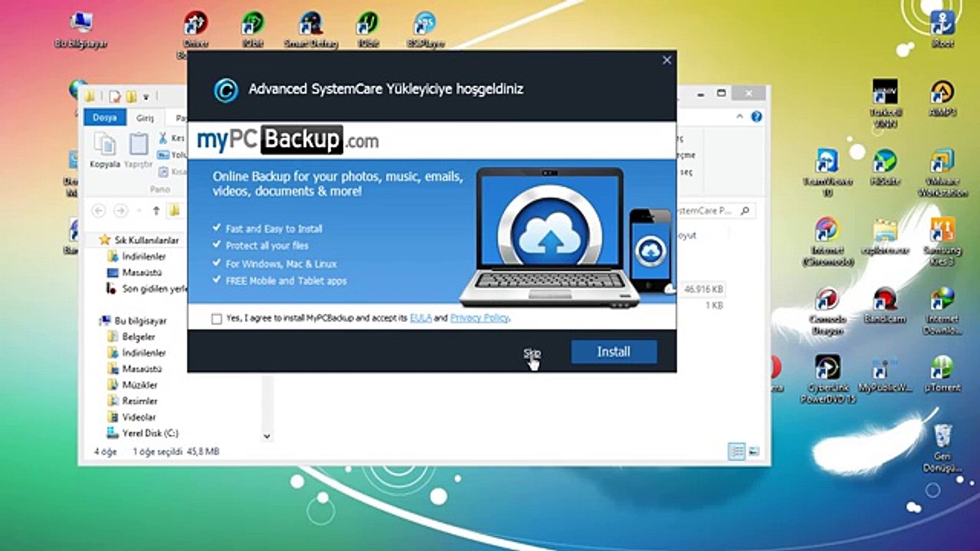Open the Privacy Policy link
980x551 pixels.
click(x=479, y=318)
